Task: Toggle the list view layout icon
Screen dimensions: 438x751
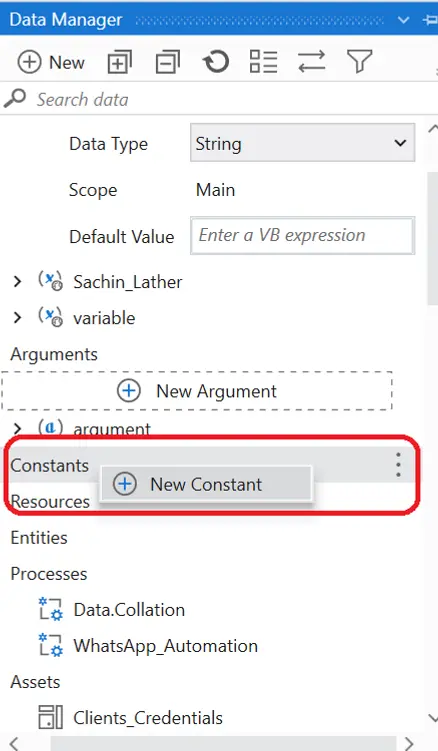Action: (264, 62)
